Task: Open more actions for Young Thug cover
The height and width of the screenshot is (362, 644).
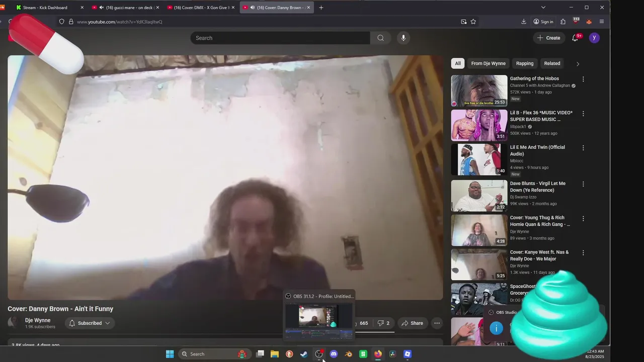Action: pos(583,218)
